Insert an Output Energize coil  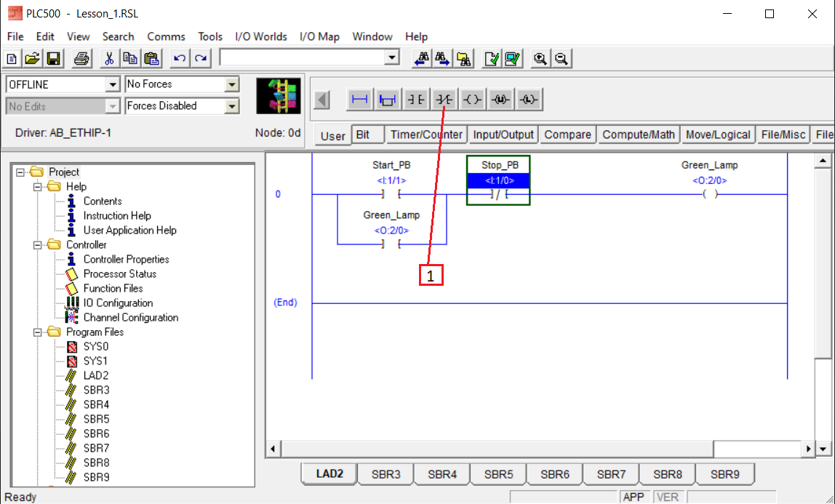tap(472, 100)
